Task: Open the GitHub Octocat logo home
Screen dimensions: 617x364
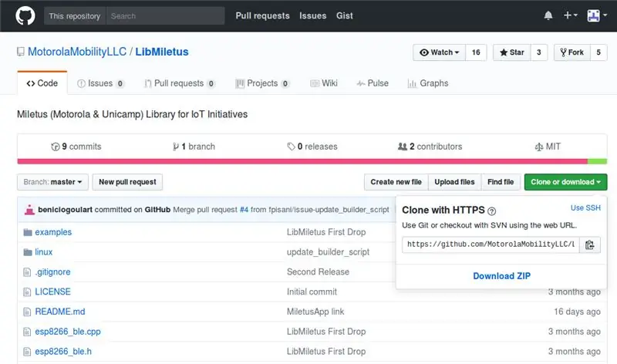Action: point(25,15)
